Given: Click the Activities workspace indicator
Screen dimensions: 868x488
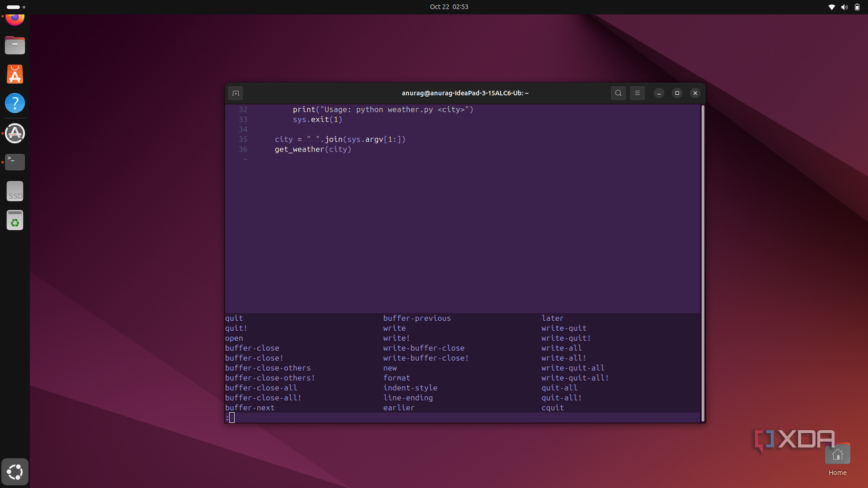Looking at the screenshot, I should pyautogui.click(x=16, y=7).
